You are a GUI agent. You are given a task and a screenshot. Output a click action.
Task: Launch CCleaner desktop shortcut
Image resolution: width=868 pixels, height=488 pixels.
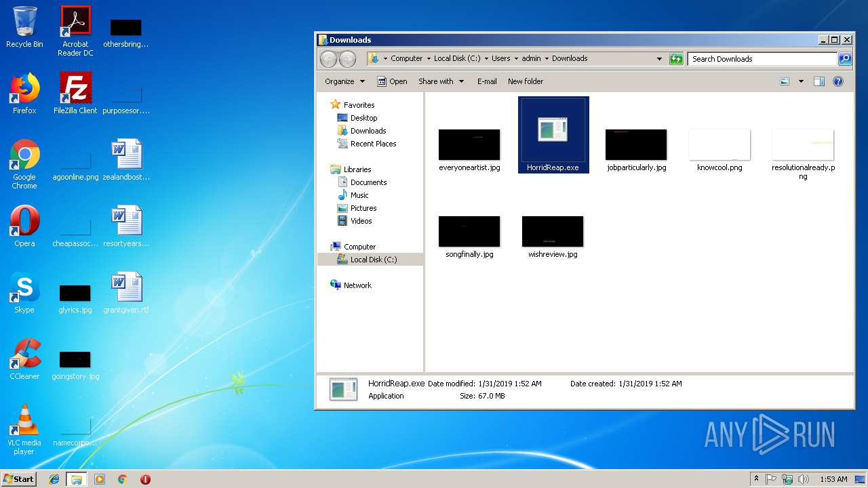point(24,359)
